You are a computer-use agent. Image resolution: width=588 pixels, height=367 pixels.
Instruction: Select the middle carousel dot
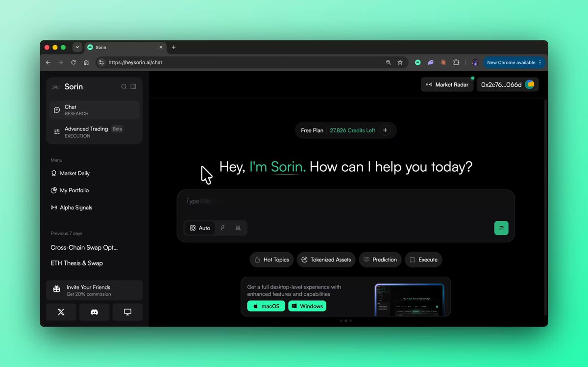(x=345, y=320)
